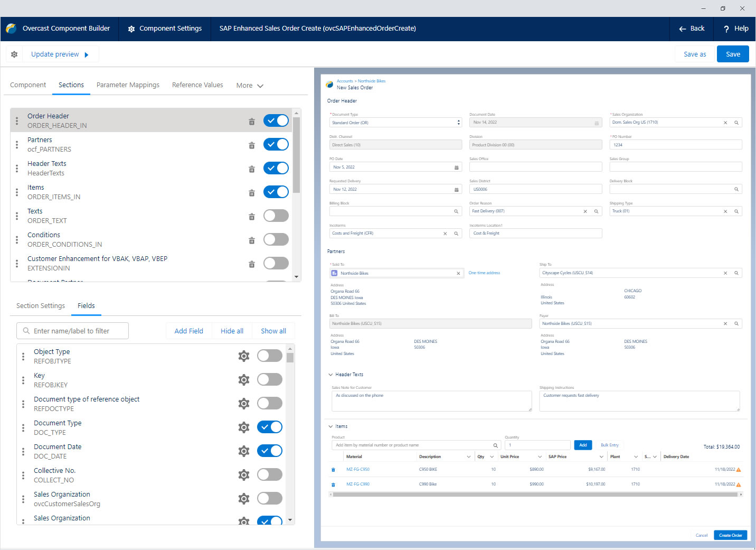Clear Sales Organization value with X icon
Viewport: 756px width, 550px height.
(725, 123)
